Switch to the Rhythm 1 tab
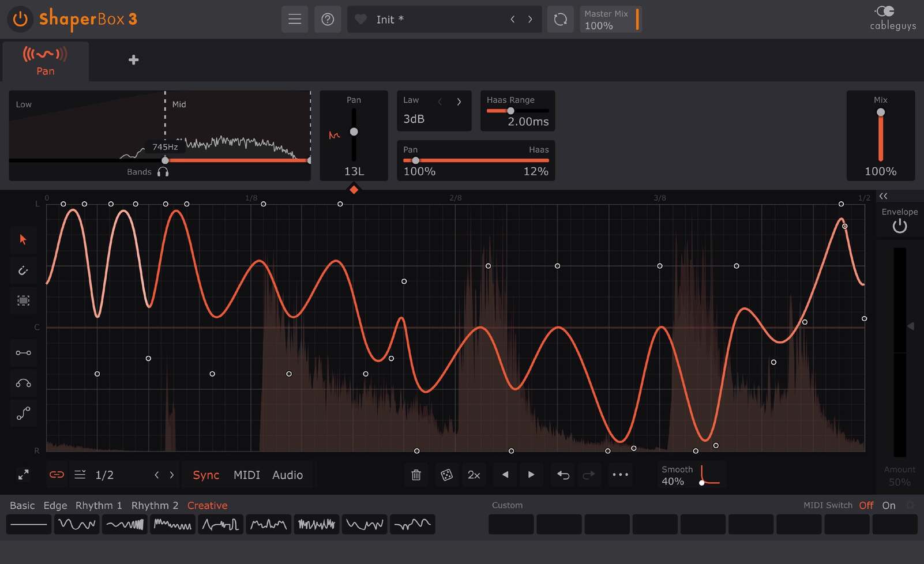Image resolution: width=924 pixels, height=564 pixels. coord(98,505)
